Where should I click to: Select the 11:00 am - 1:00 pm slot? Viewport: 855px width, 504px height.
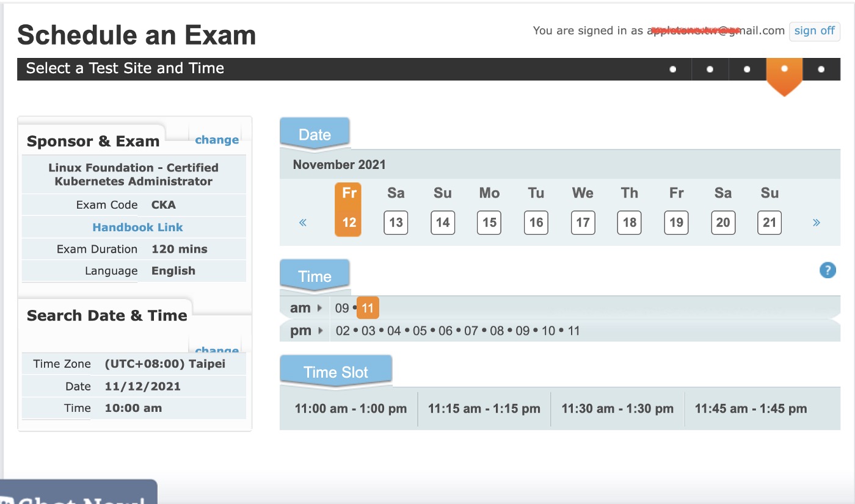tap(351, 409)
